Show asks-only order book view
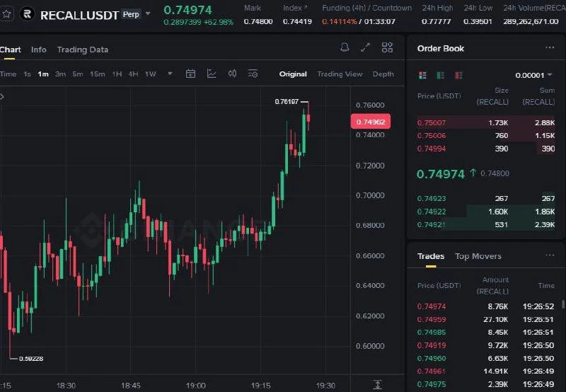Screen dimensions: 566x392 pos(458,75)
